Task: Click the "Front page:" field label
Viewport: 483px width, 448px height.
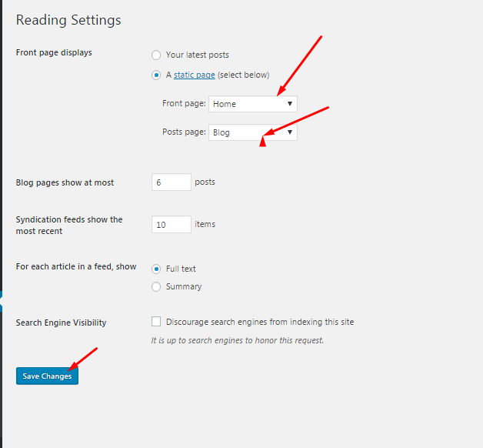Action: pyautogui.click(x=183, y=104)
